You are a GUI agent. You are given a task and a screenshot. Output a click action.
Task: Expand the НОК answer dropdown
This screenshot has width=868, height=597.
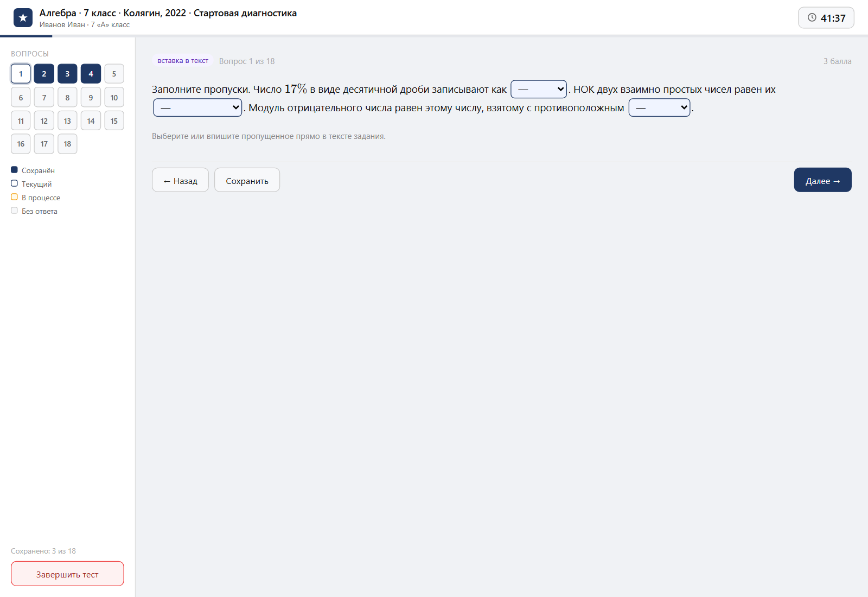[197, 107]
